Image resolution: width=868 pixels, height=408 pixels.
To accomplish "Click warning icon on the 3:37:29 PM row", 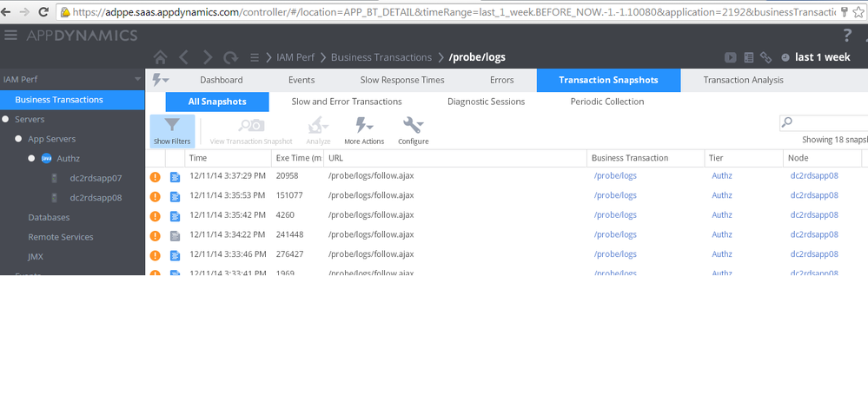I will tap(156, 177).
